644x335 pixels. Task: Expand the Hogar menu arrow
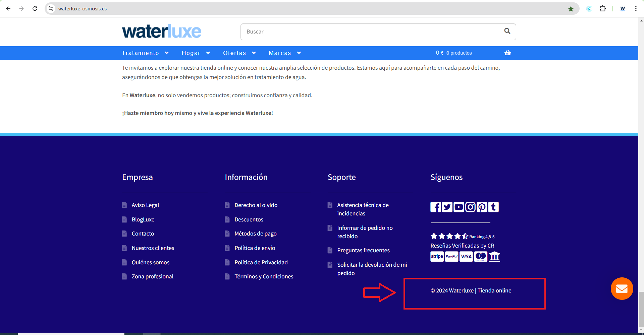coord(208,53)
